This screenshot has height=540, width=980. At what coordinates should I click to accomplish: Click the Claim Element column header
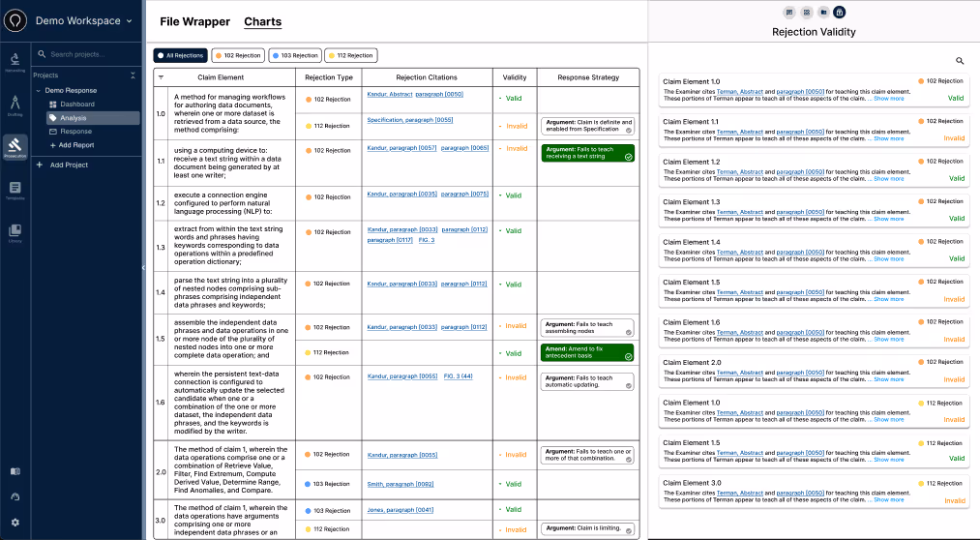pos(221,77)
